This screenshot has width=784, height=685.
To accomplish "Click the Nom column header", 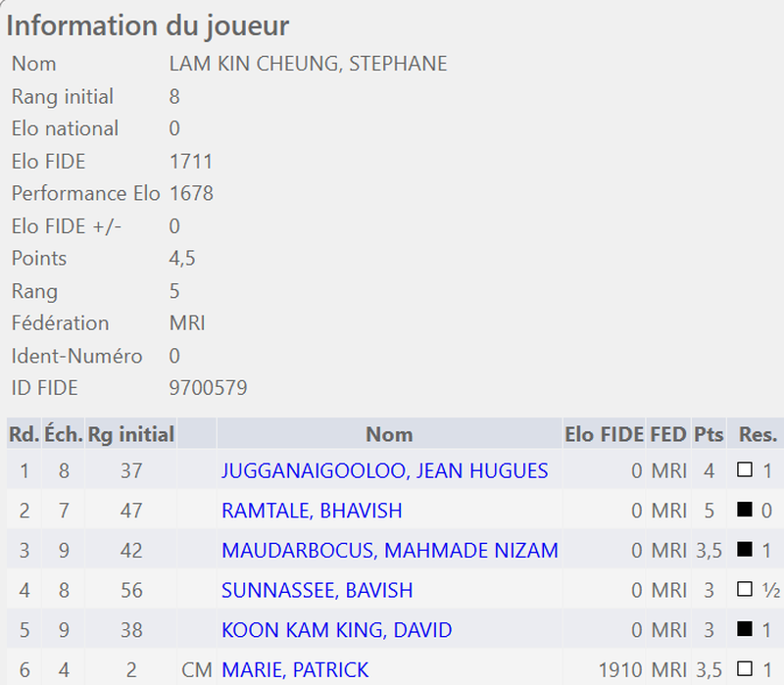I will pos(389,433).
